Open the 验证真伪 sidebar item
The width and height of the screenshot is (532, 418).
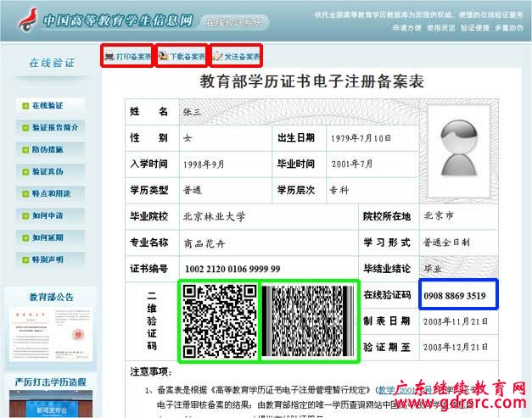coord(50,172)
